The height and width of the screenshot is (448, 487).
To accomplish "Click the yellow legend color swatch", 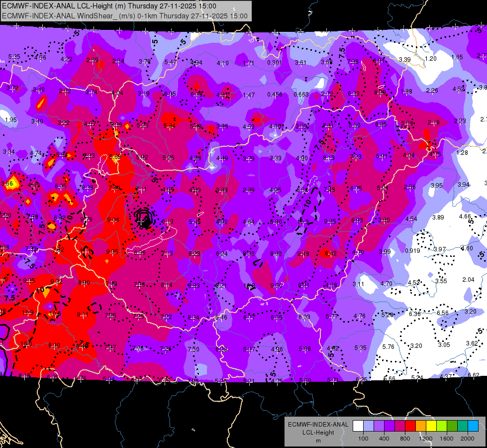I will point(431,426).
